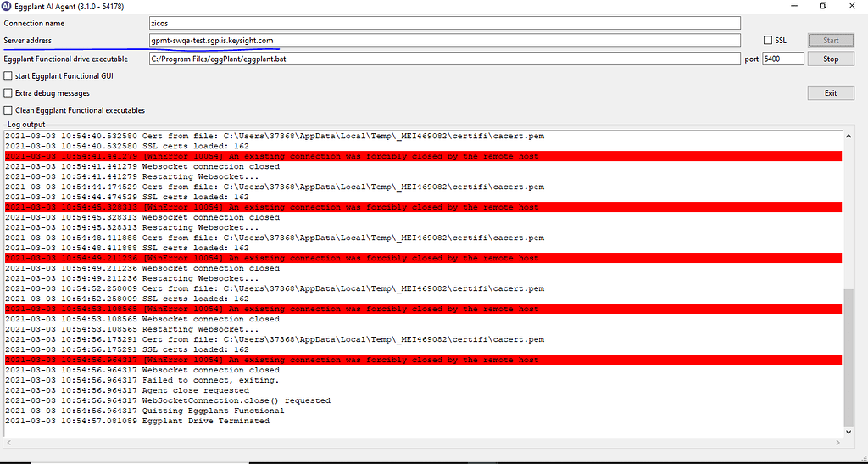
Task: Click the log output scroll up arrow
Action: pos(849,137)
